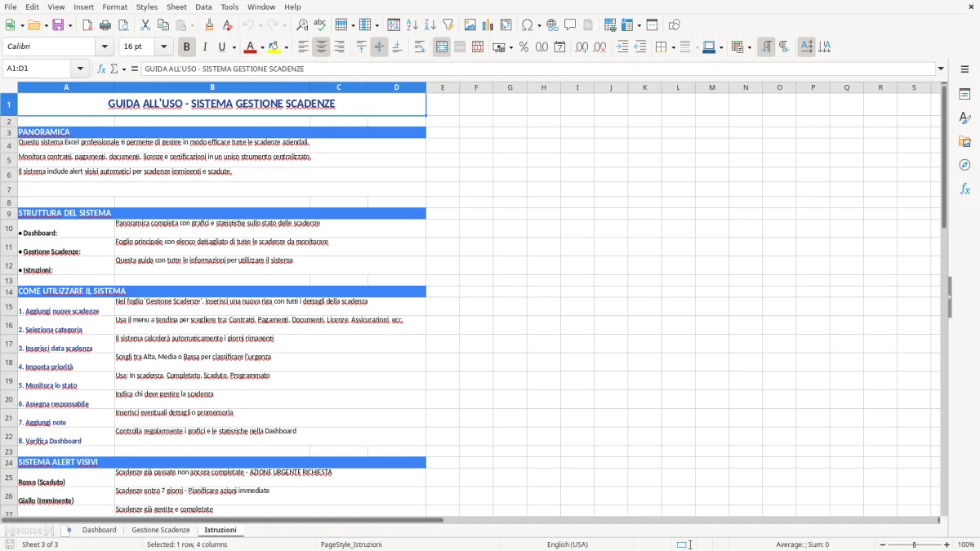
Task: Click the Print icon
Action: click(105, 25)
